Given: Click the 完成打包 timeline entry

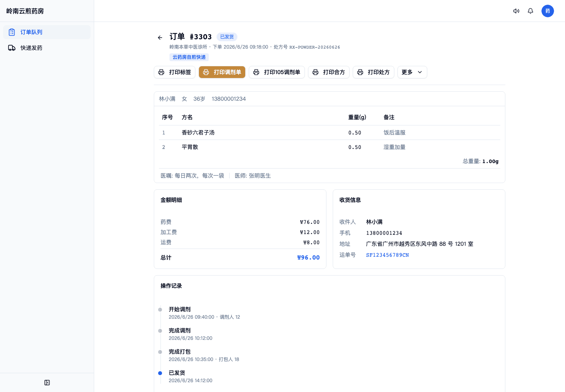Looking at the screenshot, I should (x=204, y=355).
